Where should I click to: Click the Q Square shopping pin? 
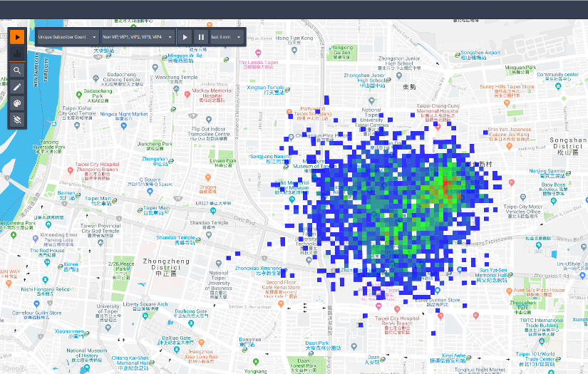(x=150, y=191)
